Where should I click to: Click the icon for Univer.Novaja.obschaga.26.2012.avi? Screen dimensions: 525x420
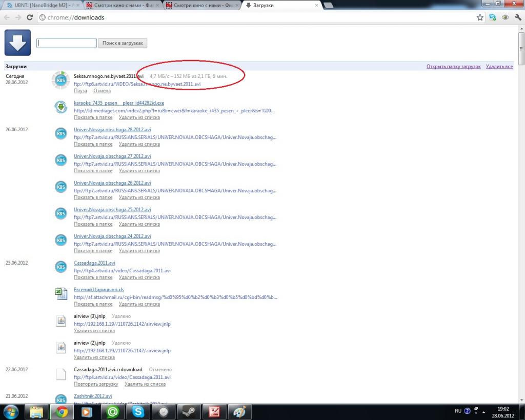coord(60,187)
